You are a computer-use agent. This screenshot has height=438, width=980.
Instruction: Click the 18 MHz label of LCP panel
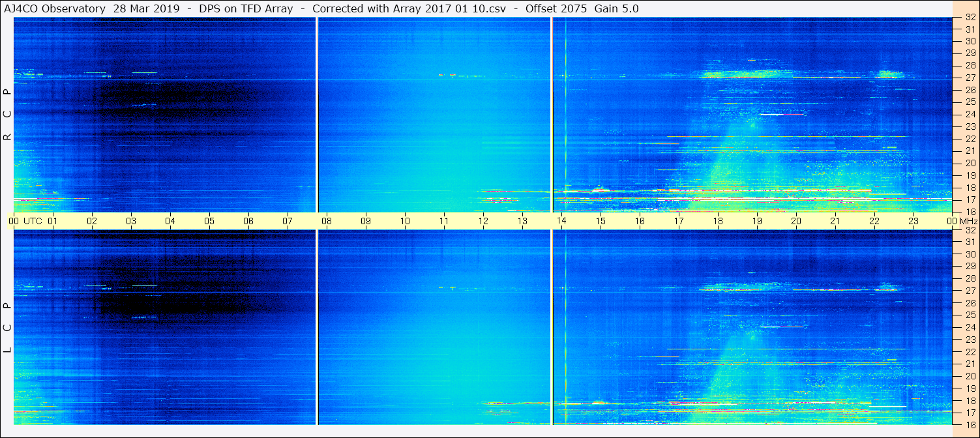pos(970,401)
